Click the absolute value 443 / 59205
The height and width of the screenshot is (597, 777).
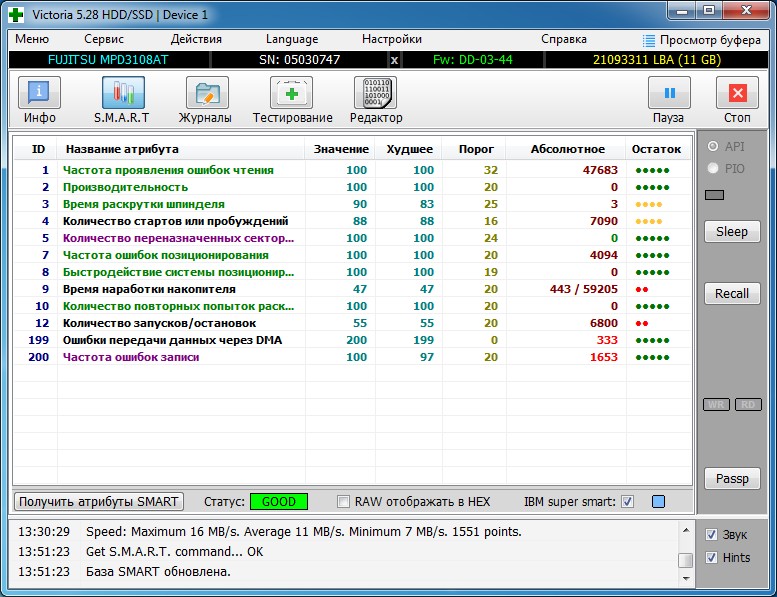[x=584, y=289]
